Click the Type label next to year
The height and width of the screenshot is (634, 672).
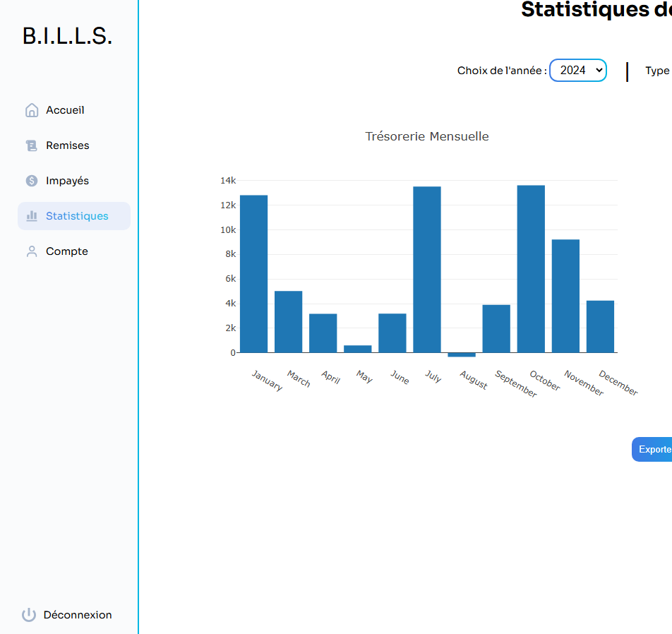[658, 71]
